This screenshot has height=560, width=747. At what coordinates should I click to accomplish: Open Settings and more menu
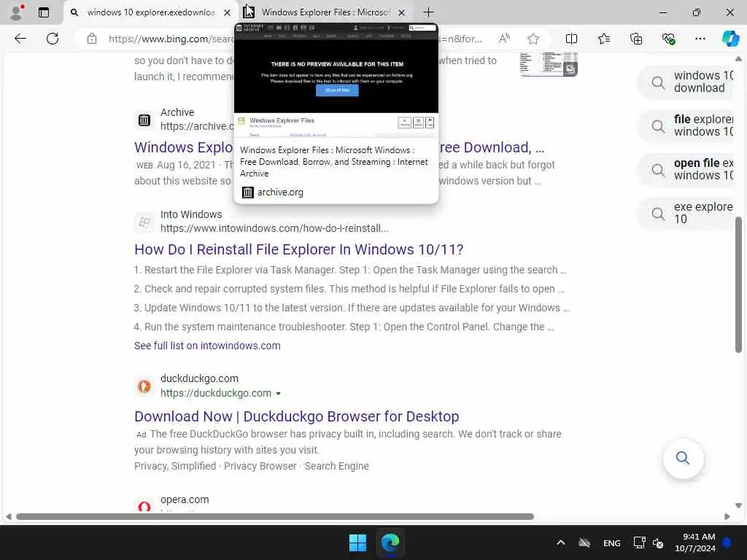700,39
